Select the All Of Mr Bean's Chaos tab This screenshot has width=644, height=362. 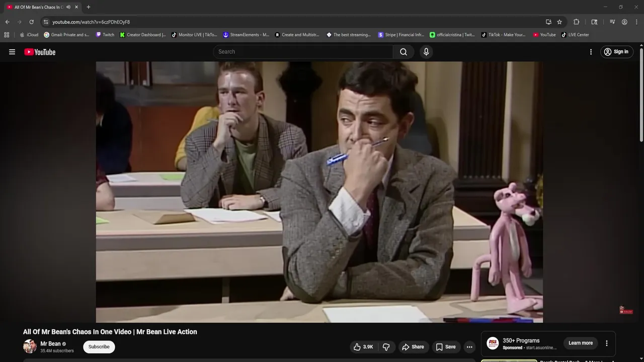pyautogui.click(x=39, y=7)
